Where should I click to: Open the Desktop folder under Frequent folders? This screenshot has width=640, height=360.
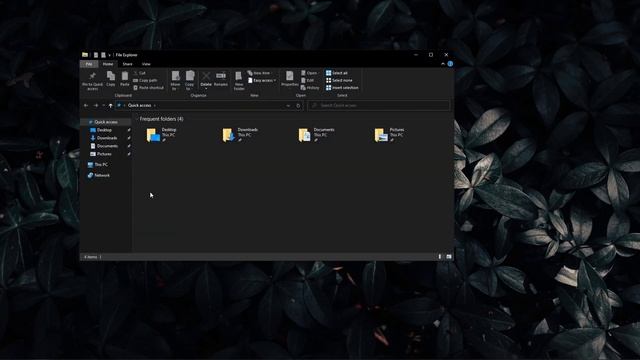(x=162, y=135)
